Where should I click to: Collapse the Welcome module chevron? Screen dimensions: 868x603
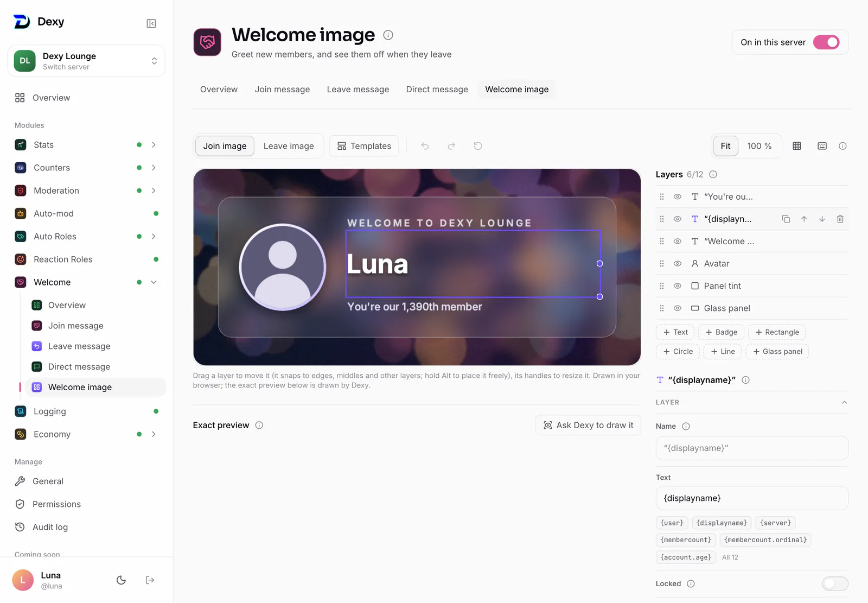point(154,282)
